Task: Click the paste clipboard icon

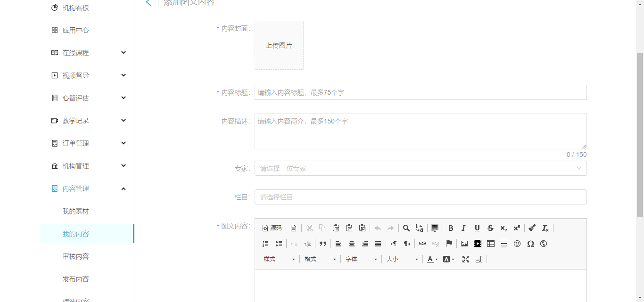Action: click(336, 228)
